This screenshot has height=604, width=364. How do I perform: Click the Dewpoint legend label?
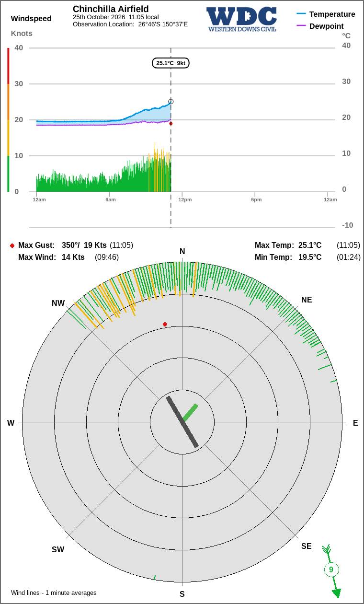[x=327, y=26]
